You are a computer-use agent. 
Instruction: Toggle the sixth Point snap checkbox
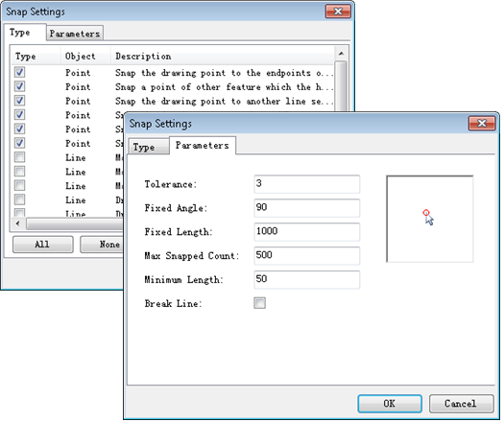pos(19,143)
